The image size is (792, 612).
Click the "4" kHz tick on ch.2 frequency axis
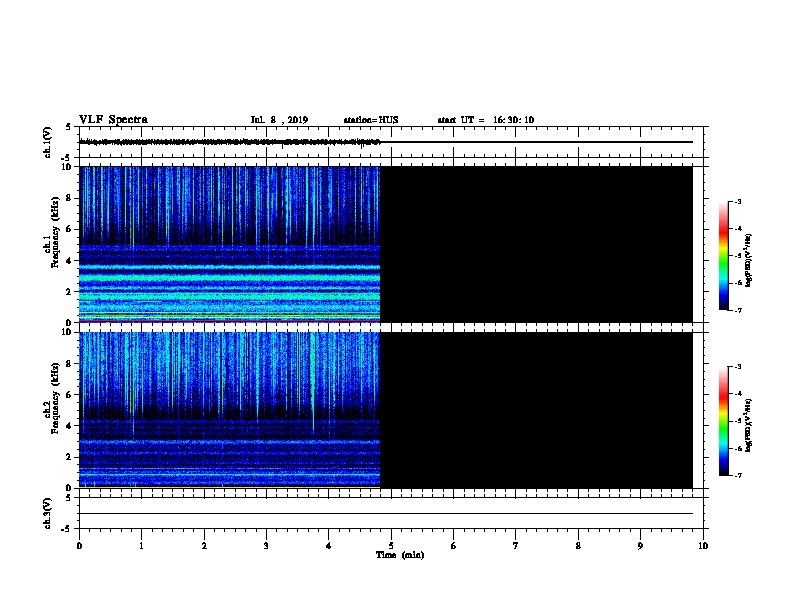click(69, 426)
